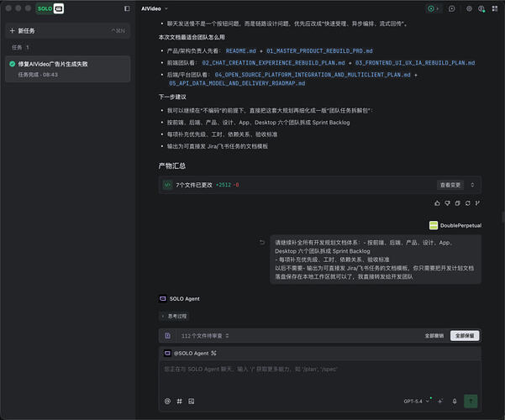Viewport: 505px width, 420px height.
Task: Click the green send arrow button
Action: tap(471, 402)
